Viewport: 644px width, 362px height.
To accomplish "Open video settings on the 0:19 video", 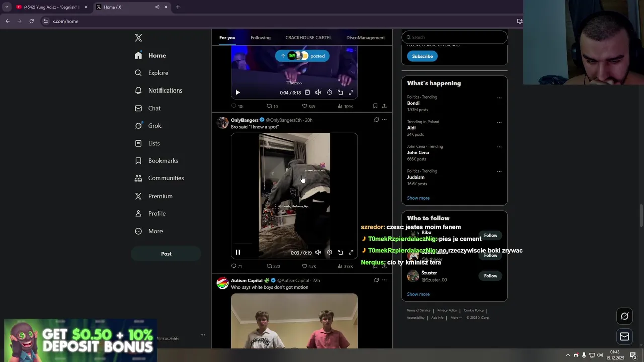I will (329, 253).
